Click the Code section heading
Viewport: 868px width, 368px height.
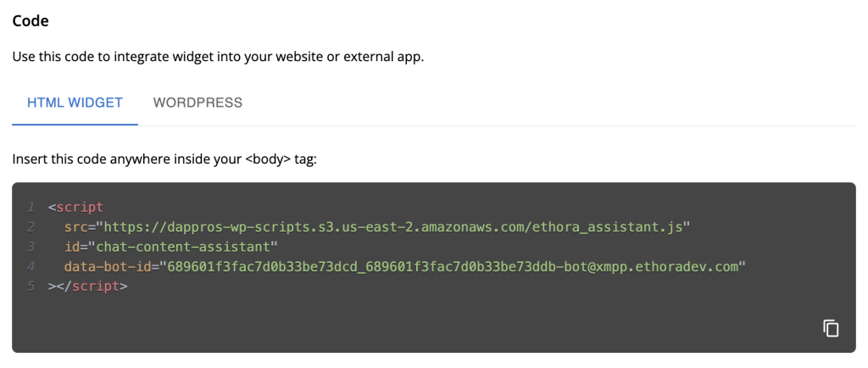pos(31,21)
